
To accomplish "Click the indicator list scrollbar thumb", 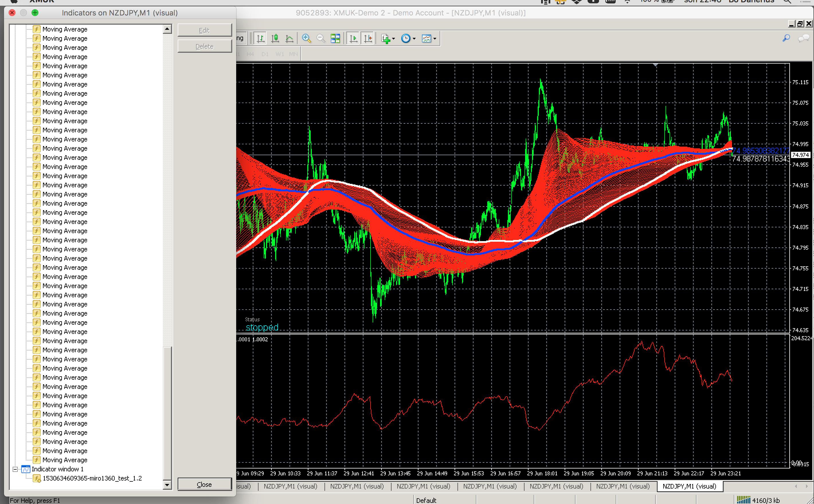I will click(x=167, y=413).
